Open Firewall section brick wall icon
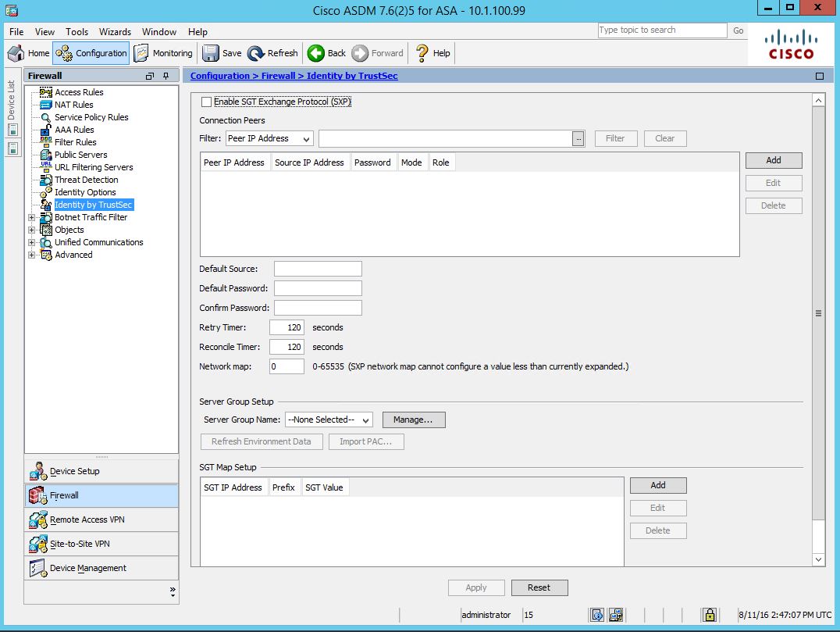Image resolution: width=840 pixels, height=632 pixels. click(x=38, y=495)
